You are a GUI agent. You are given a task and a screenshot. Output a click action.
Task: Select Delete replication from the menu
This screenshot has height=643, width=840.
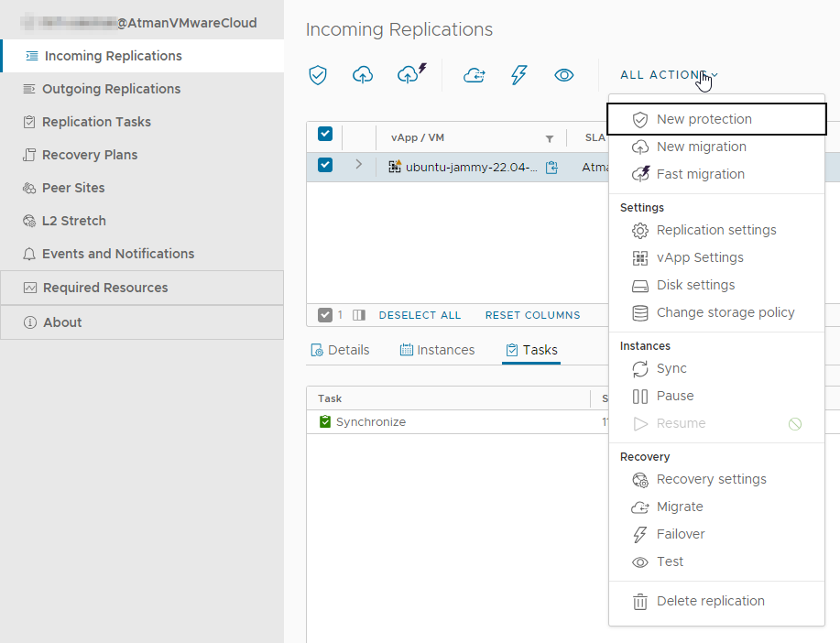710,601
